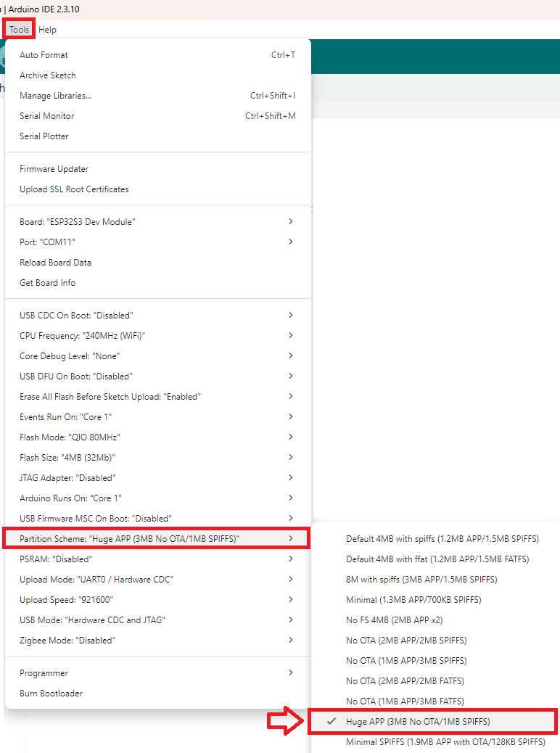Expand Erase All Flash Before Sketch Upload

(x=157, y=397)
